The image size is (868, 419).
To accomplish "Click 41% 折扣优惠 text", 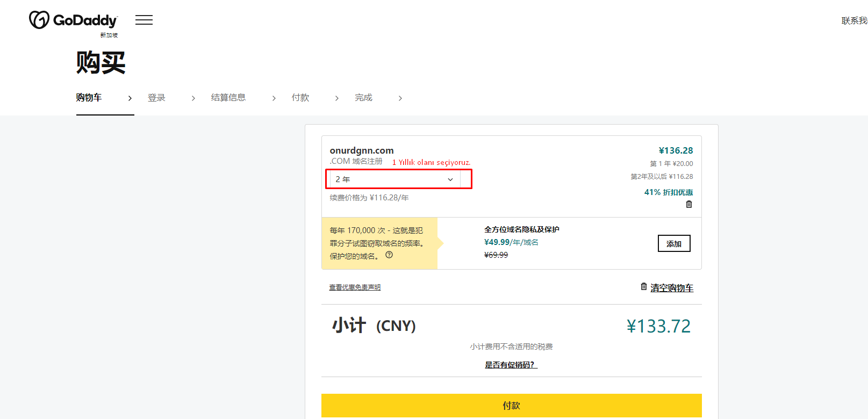I will [669, 192].
